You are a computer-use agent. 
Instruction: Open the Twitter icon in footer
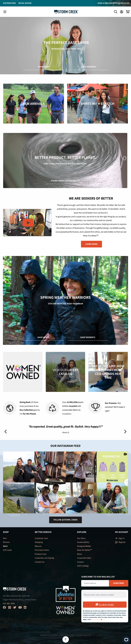pyautogui.click(x=14, y=607)
